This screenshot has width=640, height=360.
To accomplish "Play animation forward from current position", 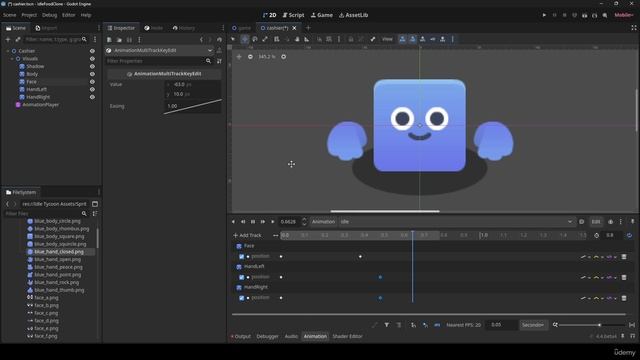I will (x=273, y=222).
